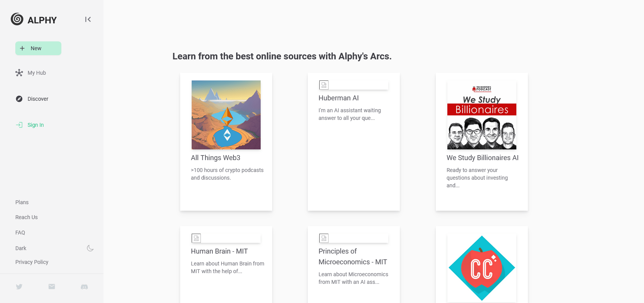The image size is (644, 303).
Task: Open the FAQ link
Action: (20, 233)
